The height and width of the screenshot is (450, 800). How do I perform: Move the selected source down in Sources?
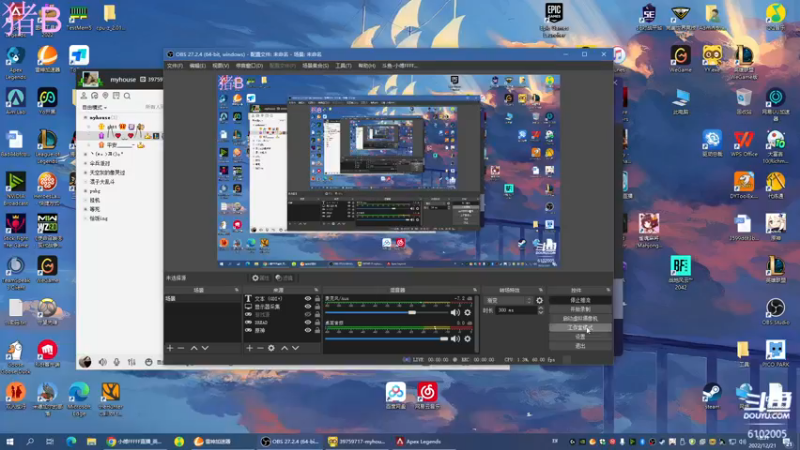click(295, 348)
